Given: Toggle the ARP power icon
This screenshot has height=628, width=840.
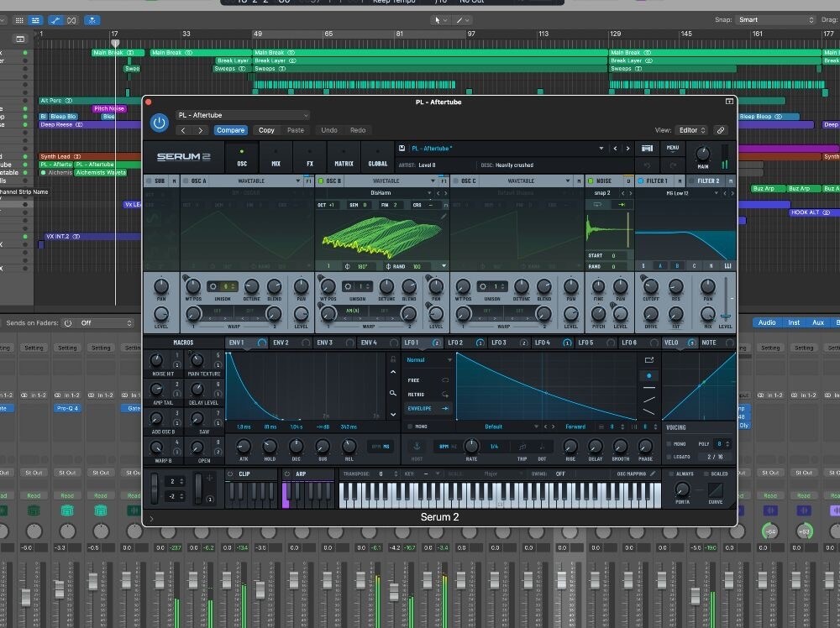Looking at the screenshot, I should pyautogui.click(x=287, y=474).
